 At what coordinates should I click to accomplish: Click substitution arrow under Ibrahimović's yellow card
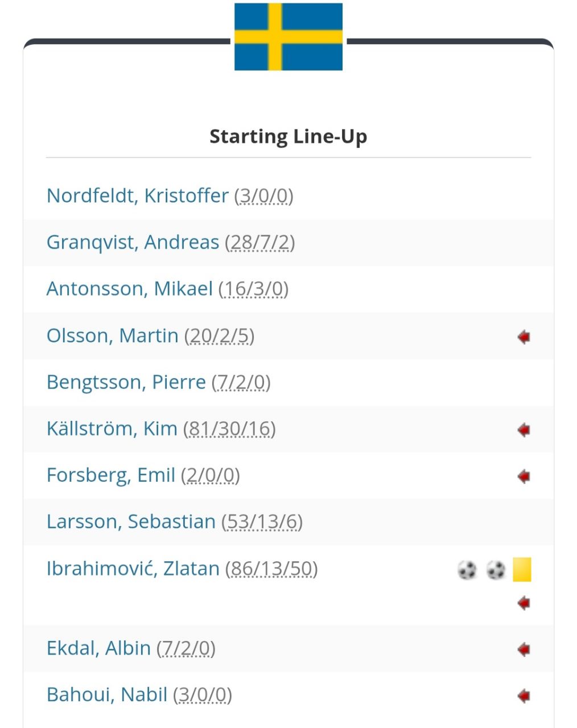(524, 603)
